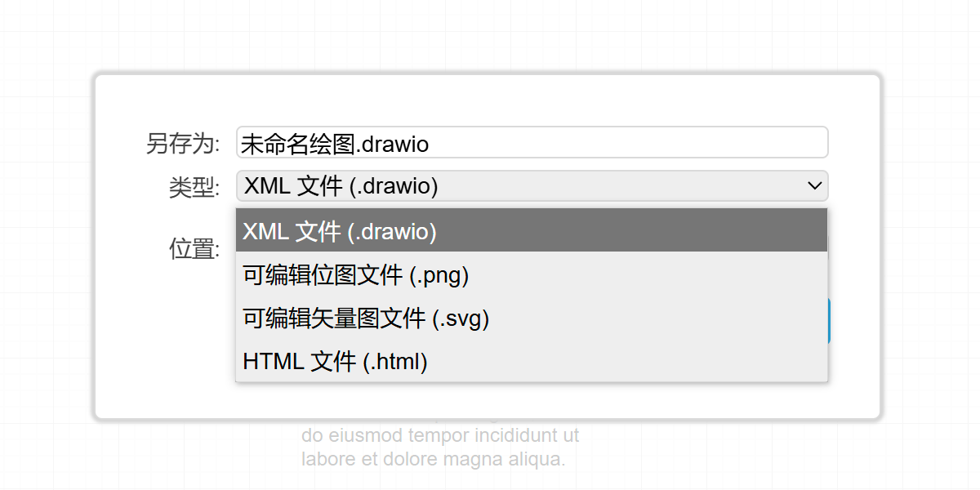Screen dimensions: 980x490
Task: Click the 位置 location label
Action: pyautogui.click(x=193, y=249)
